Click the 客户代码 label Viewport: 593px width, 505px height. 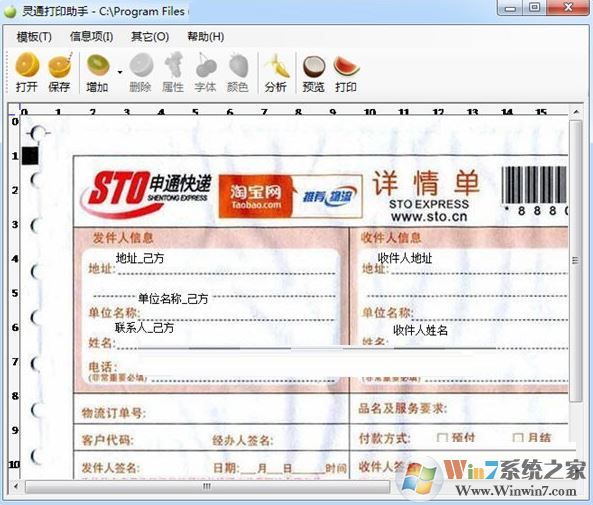click(x=107, y=440)
